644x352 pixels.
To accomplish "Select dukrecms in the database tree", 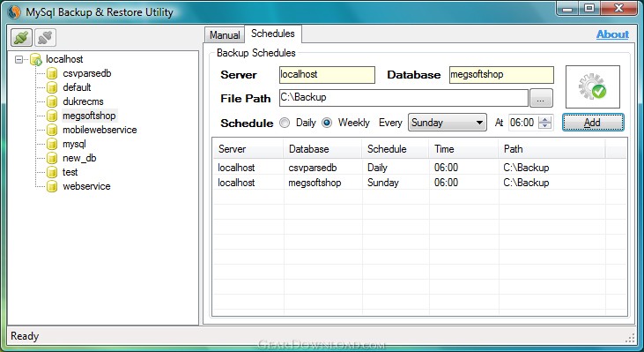I will (x=83, y=101).
